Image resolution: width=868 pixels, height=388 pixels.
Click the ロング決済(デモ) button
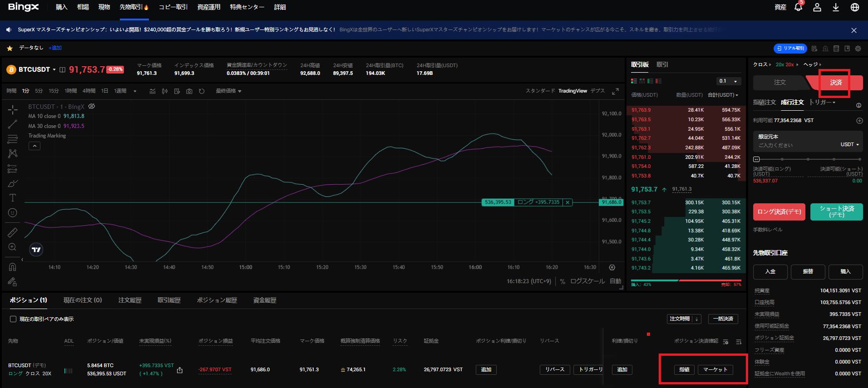click(779, 212)
